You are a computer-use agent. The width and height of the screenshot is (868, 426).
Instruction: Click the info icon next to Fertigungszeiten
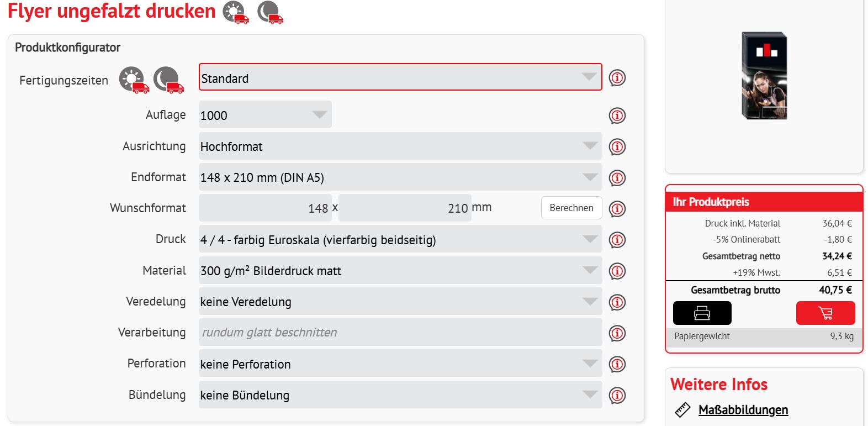click(617, 78)
